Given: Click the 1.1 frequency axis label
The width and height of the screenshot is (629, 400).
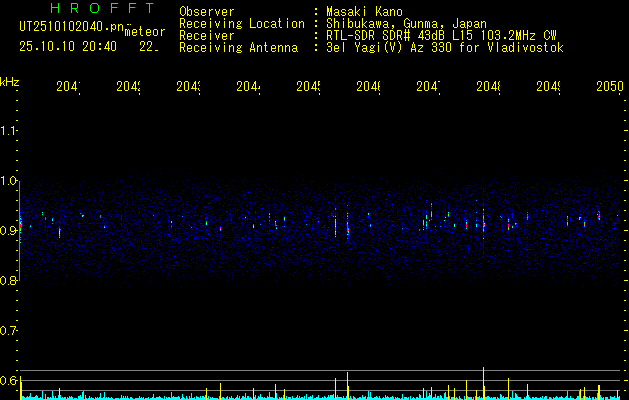Looking at the screenshot, I should pyautogui.click(x=8, y=131).
